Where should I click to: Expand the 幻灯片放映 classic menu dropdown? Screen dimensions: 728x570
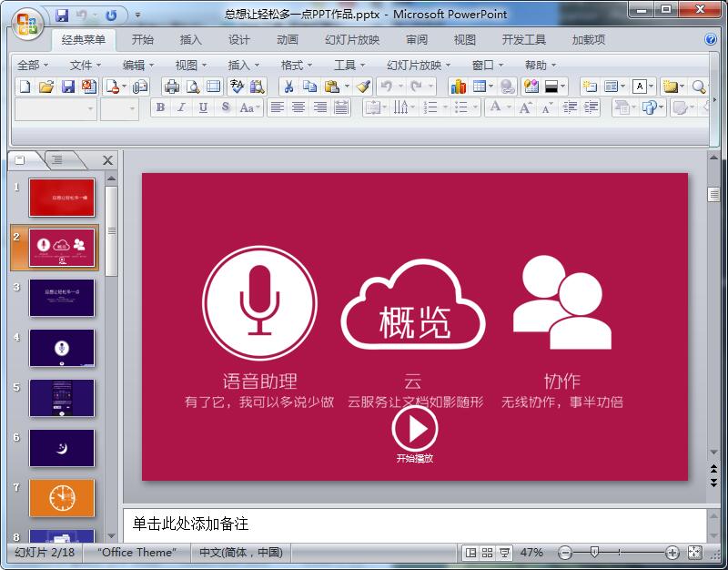419,66
